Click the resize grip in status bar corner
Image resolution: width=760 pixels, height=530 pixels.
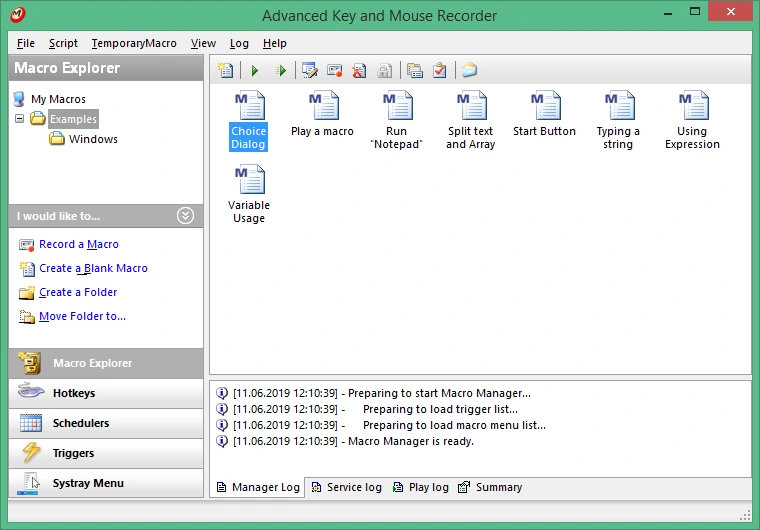tap(745, 516)
